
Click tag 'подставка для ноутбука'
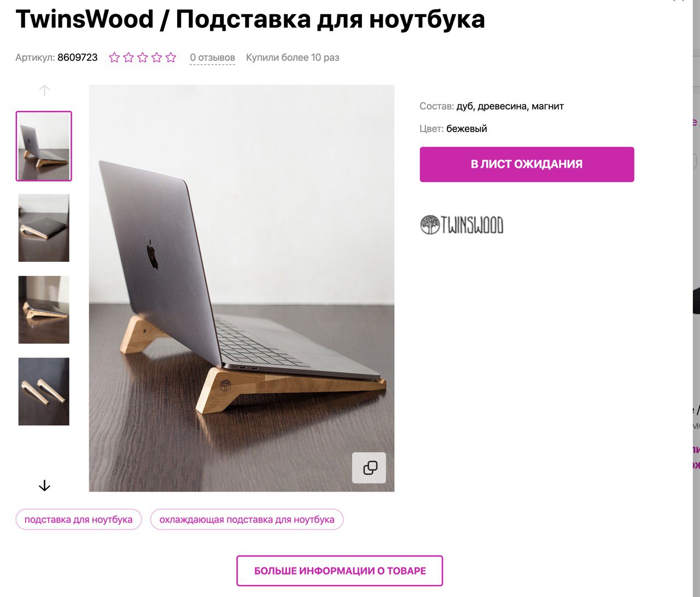pos(79,519)
